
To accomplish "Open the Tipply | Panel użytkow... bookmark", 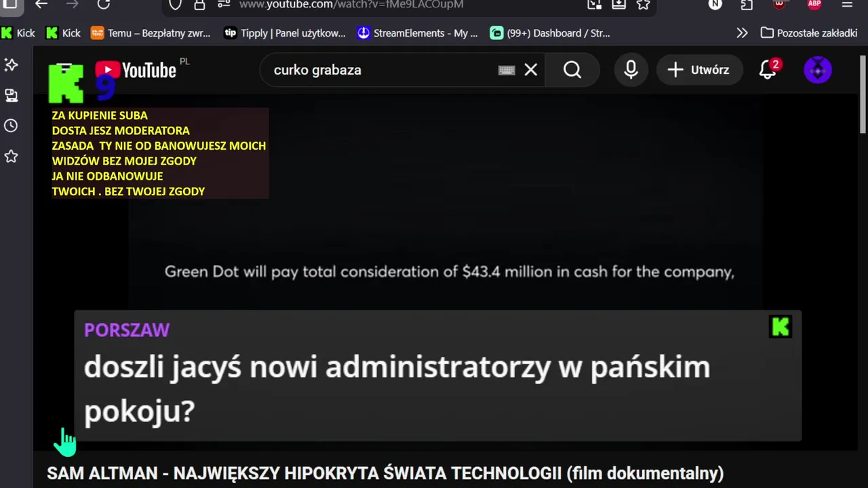I will [285, 33].
